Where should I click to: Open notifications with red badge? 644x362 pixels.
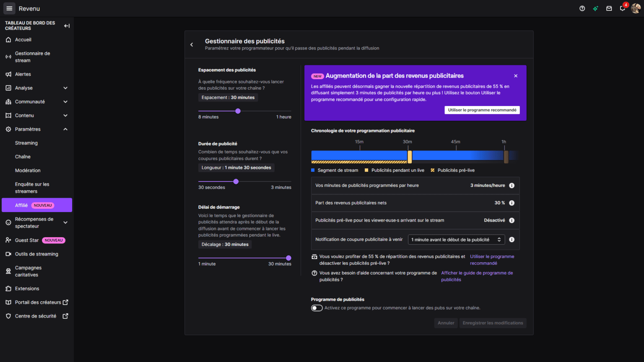[x=623, y=8]
